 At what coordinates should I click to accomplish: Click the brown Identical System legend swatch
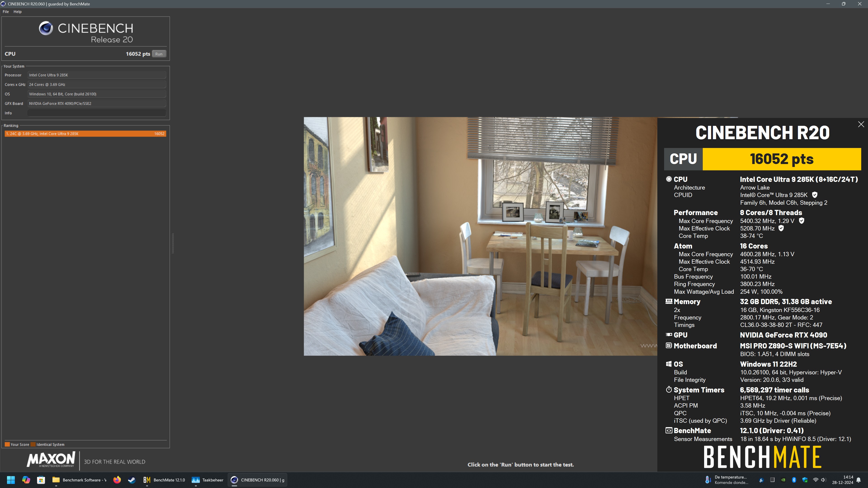[x=33, y=444]
